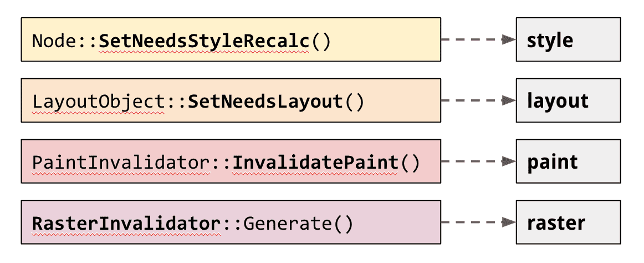Select the dashed arrow pointing to raster
The width and height of the screenshot is (644, 263).
point(478,223)
